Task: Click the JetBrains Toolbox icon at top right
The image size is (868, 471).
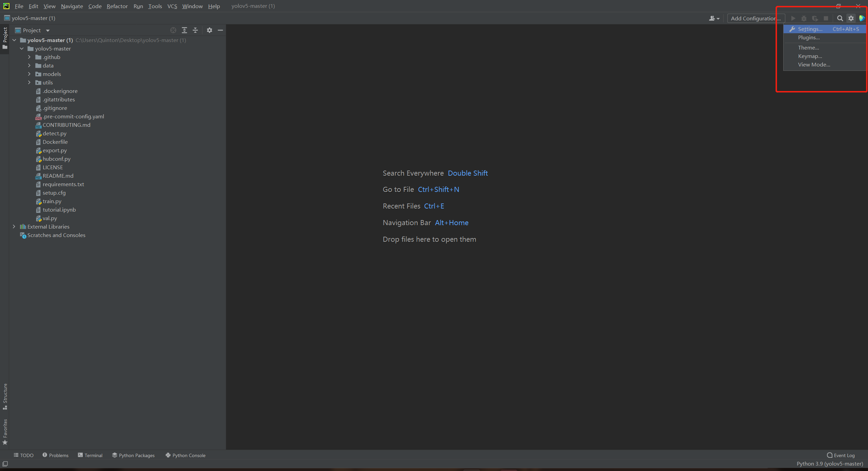Action: [x=862, y=18]
